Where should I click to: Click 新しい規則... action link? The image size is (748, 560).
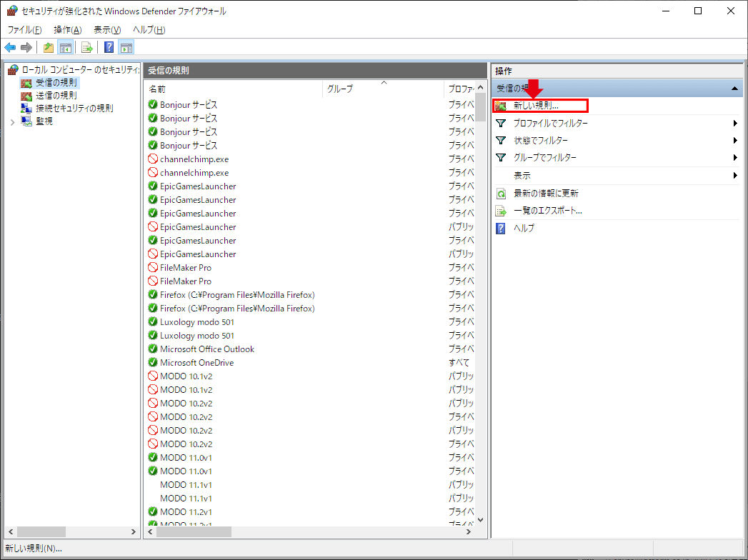(536, 106)
